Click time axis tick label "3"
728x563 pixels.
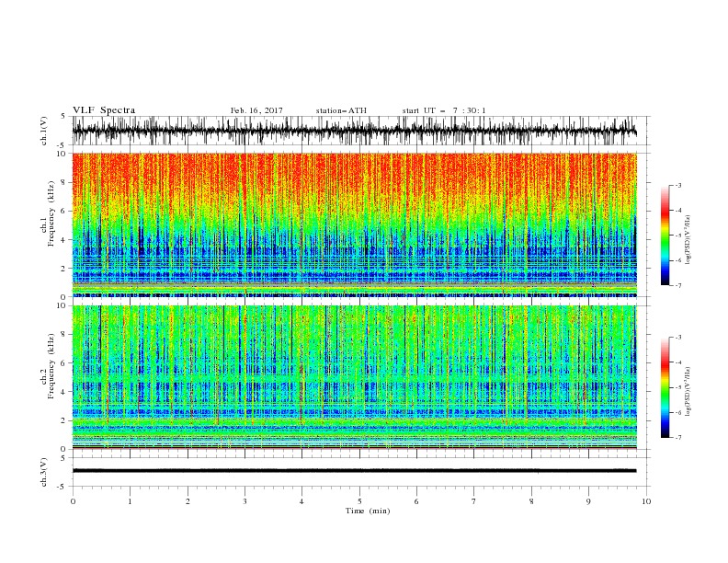[245, 501]
